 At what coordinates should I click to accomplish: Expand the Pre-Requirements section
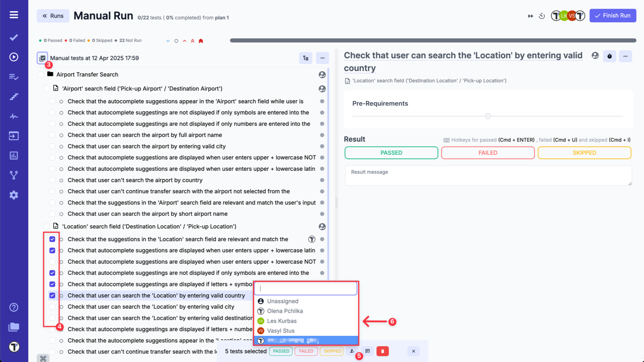[x=488, y=116]
